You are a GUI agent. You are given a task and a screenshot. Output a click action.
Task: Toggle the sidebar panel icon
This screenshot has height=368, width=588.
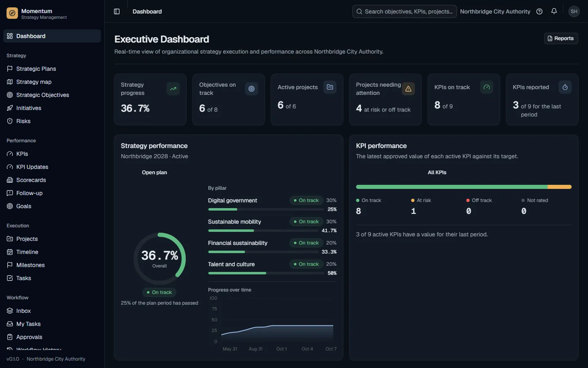click(117, 11)
